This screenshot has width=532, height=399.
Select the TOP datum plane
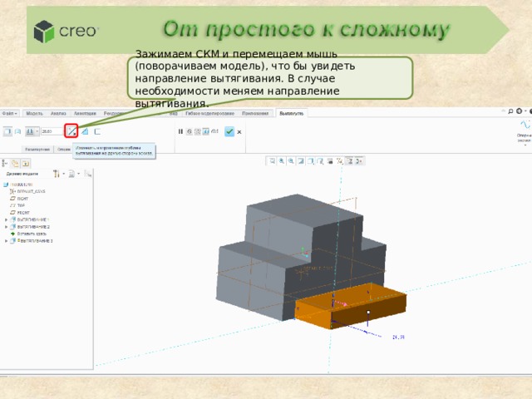[x=17, y=205]
